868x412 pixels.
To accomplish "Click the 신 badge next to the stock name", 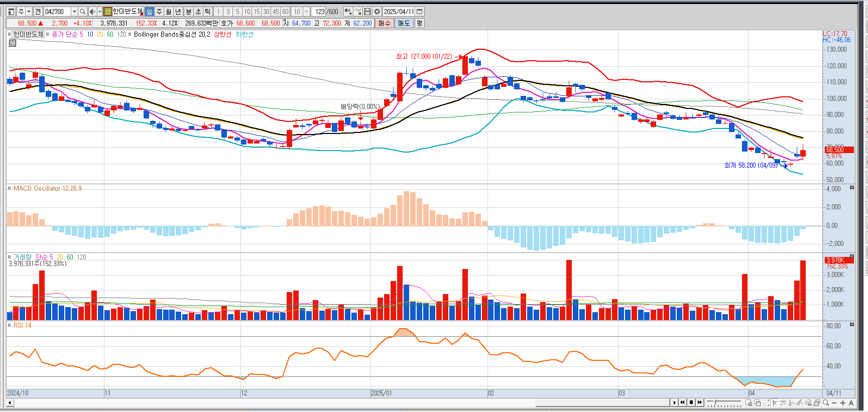I will click(107, 12).
